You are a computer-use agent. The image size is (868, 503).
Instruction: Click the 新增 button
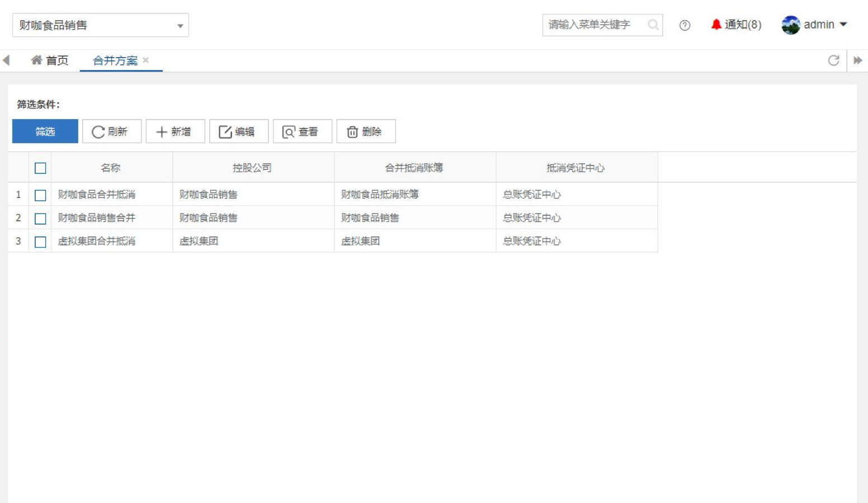(175, 131)
